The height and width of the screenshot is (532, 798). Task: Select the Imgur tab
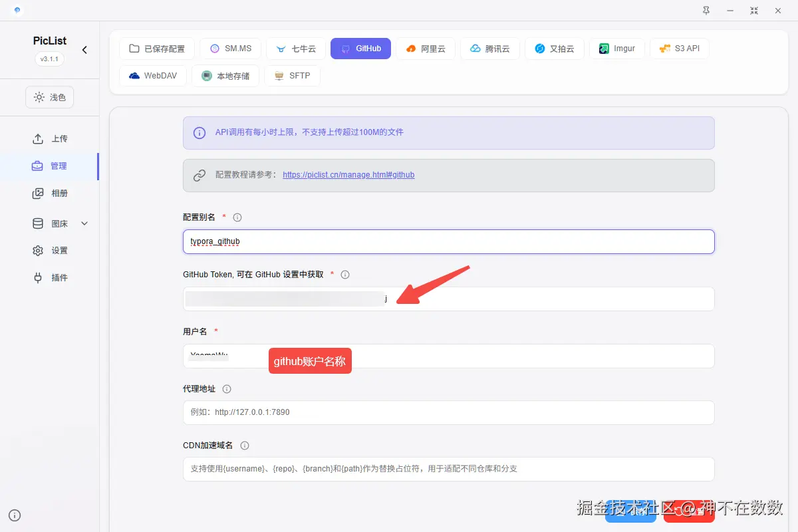(616, 49)
